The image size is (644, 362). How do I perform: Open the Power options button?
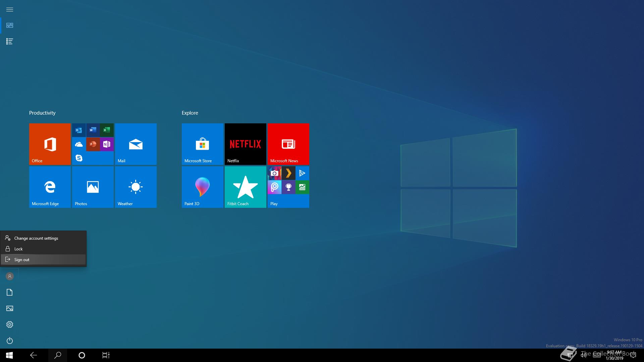coord(10,341)
